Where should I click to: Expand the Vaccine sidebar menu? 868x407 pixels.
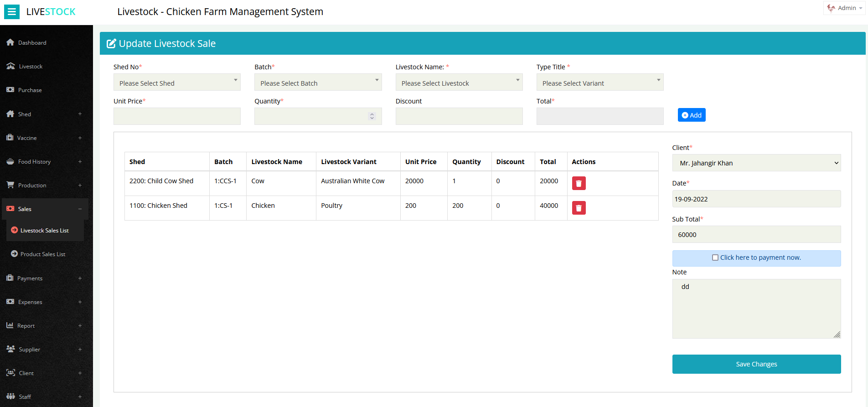[80, 138]
